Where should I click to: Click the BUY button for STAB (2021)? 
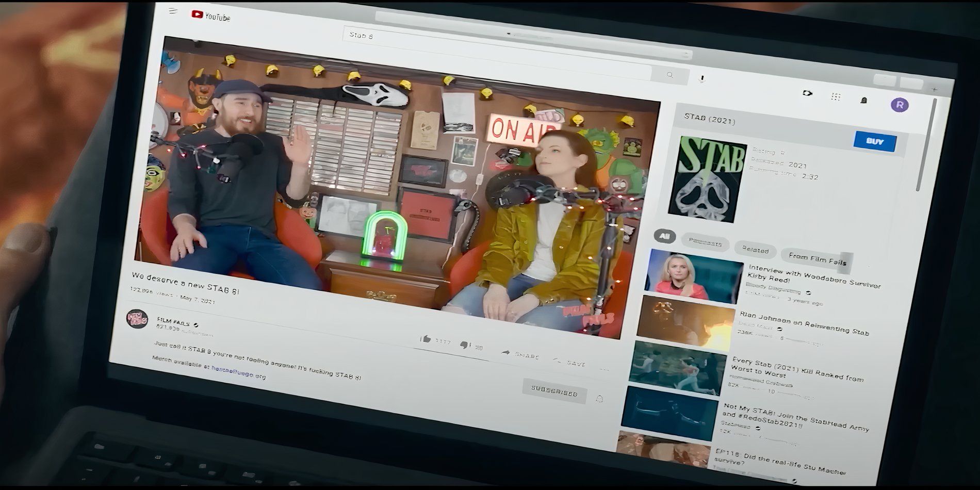875,141
